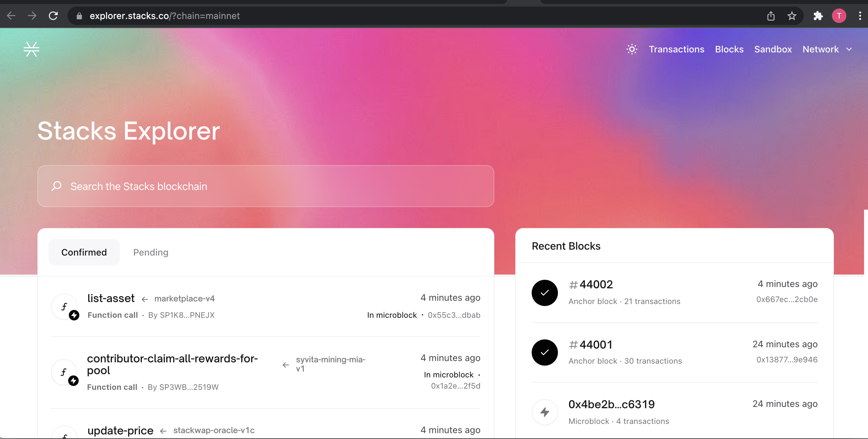The image size is (868, 439).
Task: Click the lightning microblock icon for 0x4be2b...c6319
Action: pyautogui.click(x=545, y=412)
